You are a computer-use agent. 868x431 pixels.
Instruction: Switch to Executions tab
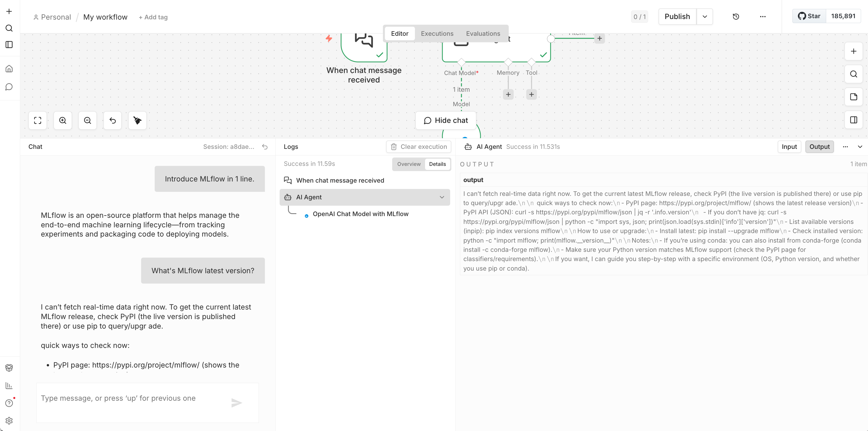(437, 33)
